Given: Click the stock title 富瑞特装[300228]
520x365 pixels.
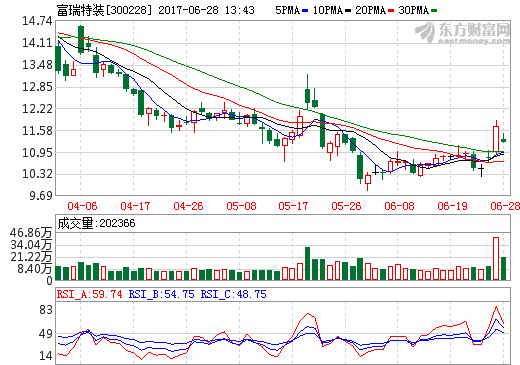Looking at the screenshot, I should 104,10.
